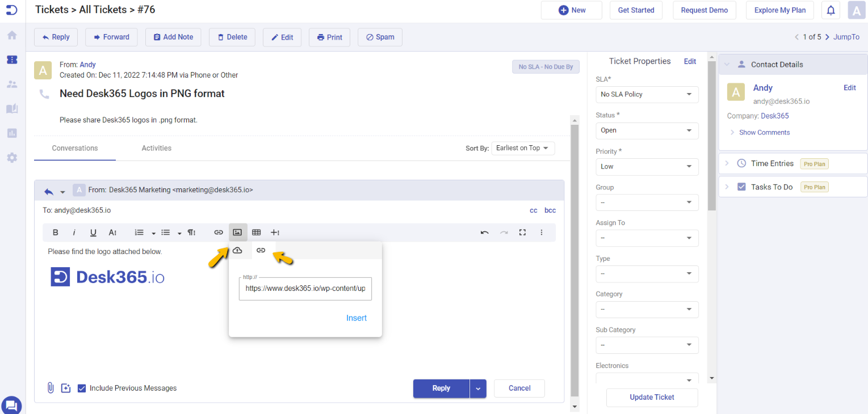The height and width of the screenshot is (414, 868).
Task: Open the Home icon in the sidebar
Action: pos(12,35)
